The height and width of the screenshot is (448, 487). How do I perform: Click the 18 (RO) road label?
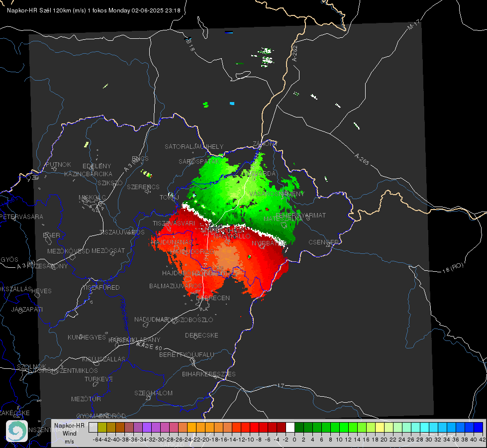pos(453,268)
